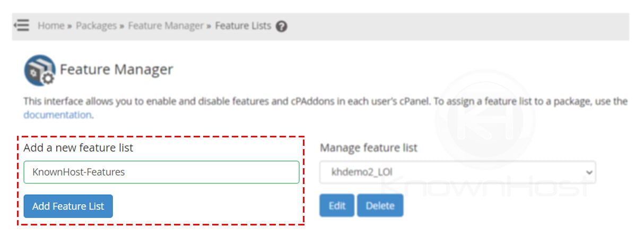Image resolution: width=644 pixels, height=244 pixels.
Task: Click the Delete button
Action: click(x=380, y=206)
